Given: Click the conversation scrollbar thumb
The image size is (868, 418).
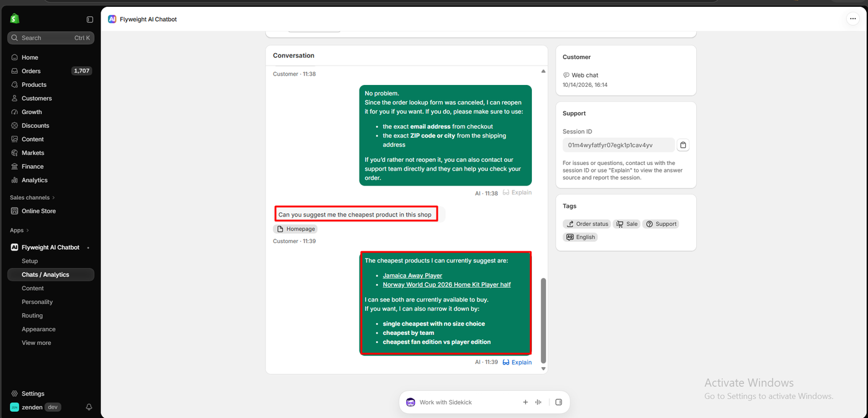Looking at the screenshot, I should (x=544, y=320).
